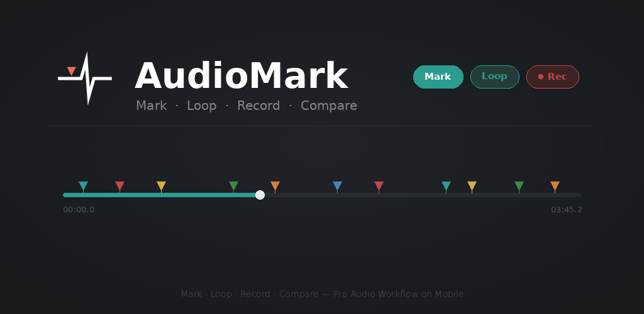Click the 03:45.2 end time label
Viewport: 644px width, 314px height.
click(567, 210)
